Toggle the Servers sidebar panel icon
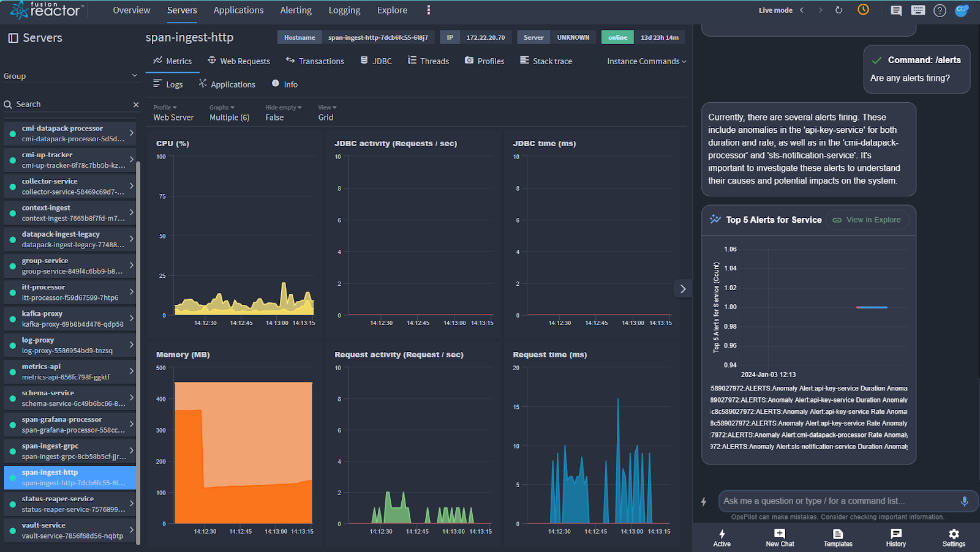 (x=13, y=38)
